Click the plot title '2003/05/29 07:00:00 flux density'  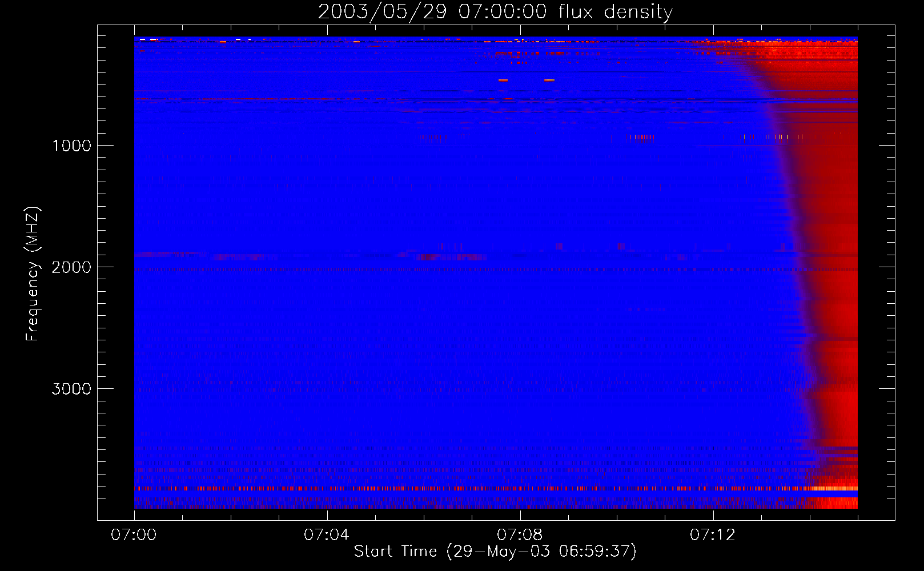pyautogui.click(x=495, y=12)
